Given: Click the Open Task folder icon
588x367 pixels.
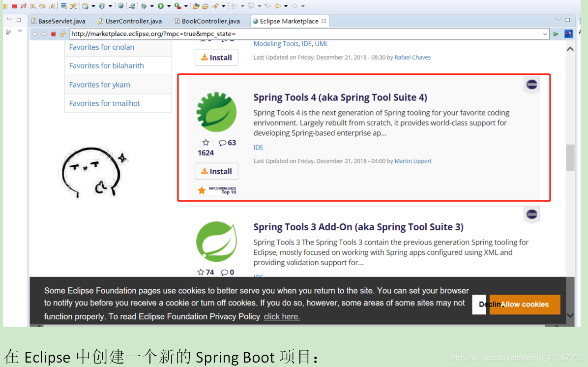Looking at the screenshot, I should pos(205,6).
